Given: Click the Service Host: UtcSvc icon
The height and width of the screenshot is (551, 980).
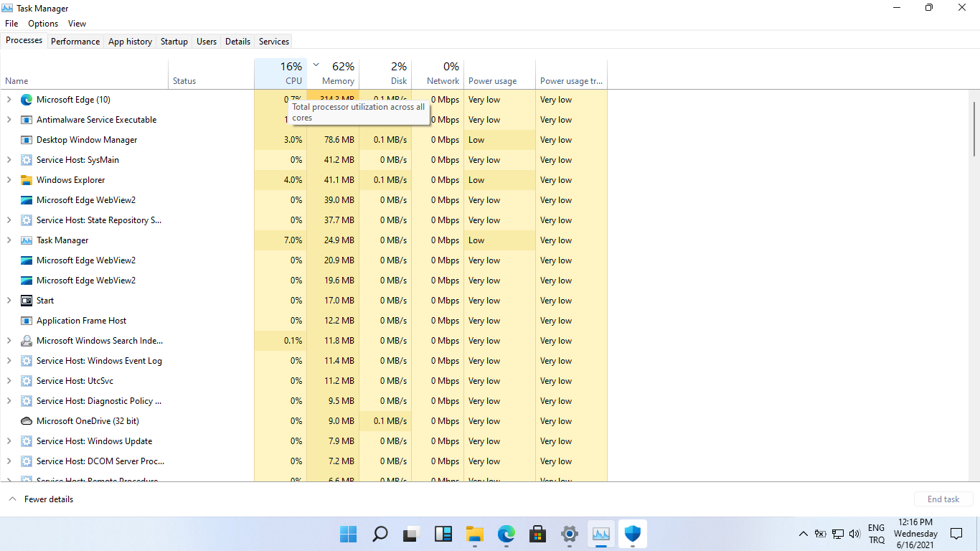Looking at the screenshot, I should point(27,381).
